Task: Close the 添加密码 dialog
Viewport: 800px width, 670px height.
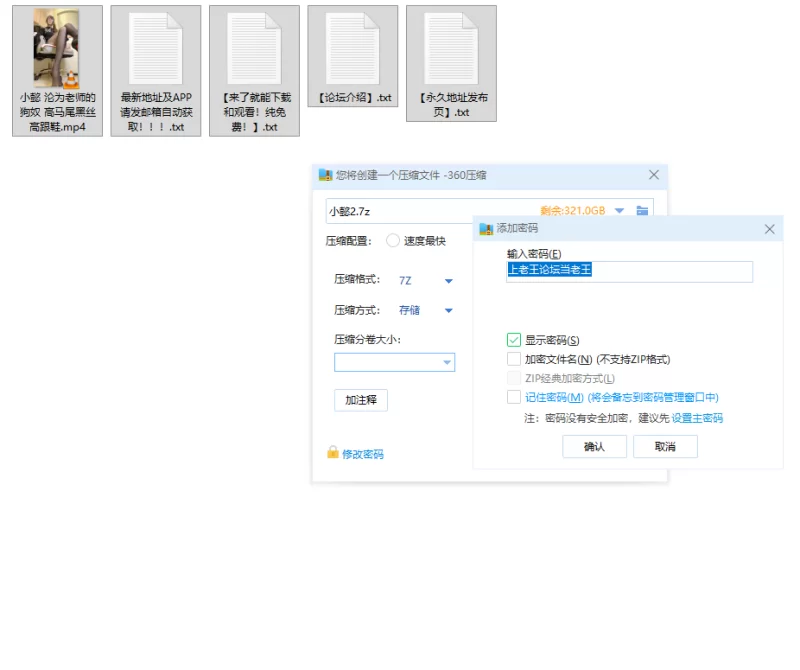Action: coord(769,229)
